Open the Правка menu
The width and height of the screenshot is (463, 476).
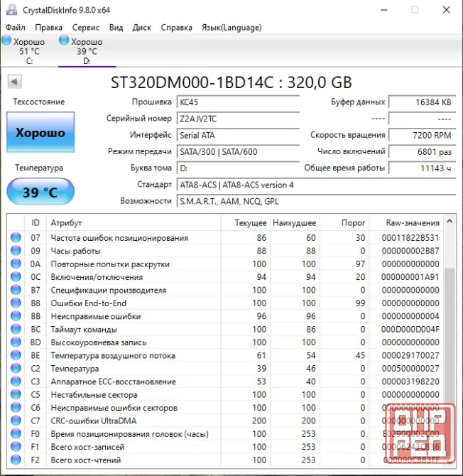tap(48, 27)
